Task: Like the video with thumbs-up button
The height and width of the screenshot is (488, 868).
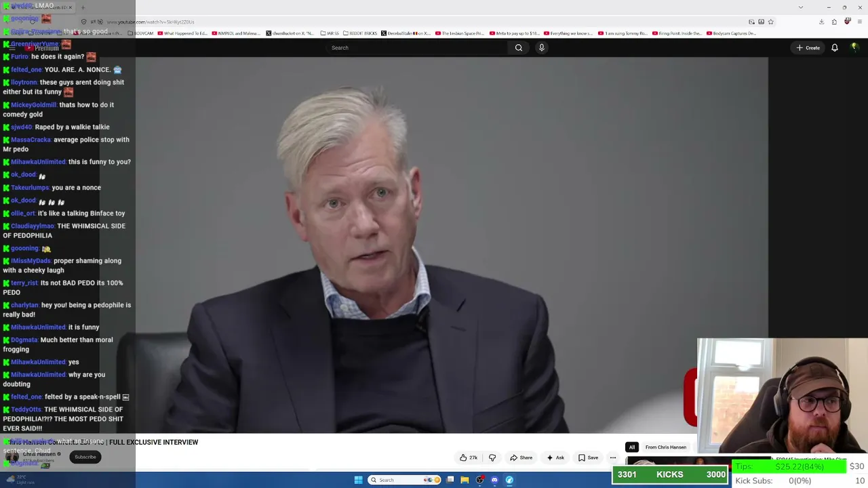Action: (x=469, y=457)
